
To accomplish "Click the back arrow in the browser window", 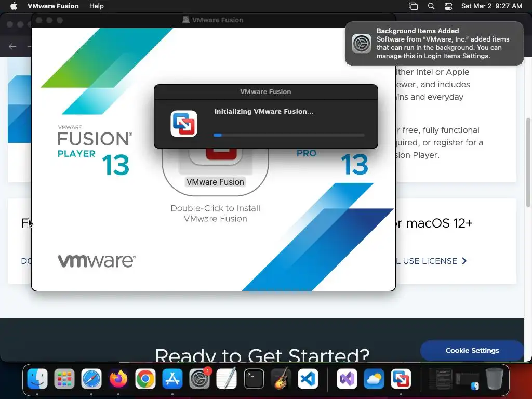I will point(12,46).
